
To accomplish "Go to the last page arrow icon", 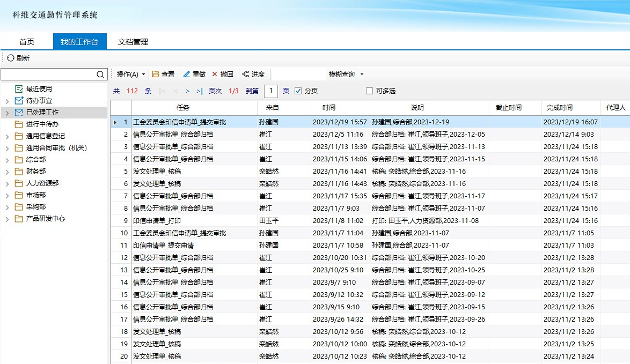I will pyautogui.click(x=200, y=91).
